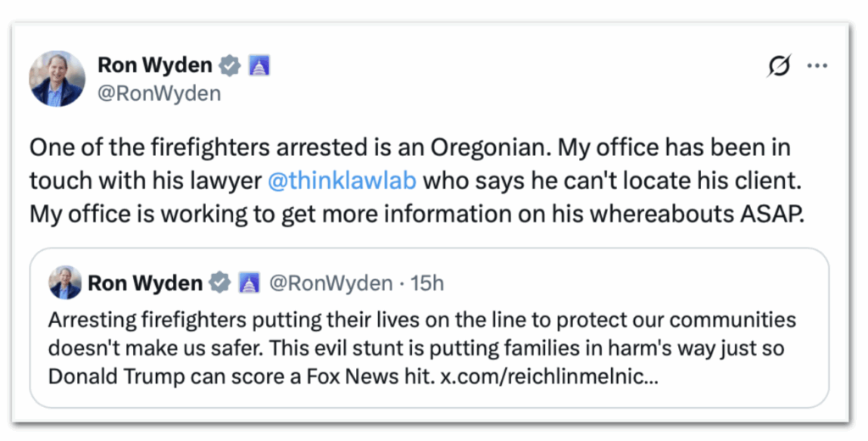Click the Ron Wyden name inside the quoted tweet
The width and height of the screenshot is (868, 441).
(x=145, y=282)
